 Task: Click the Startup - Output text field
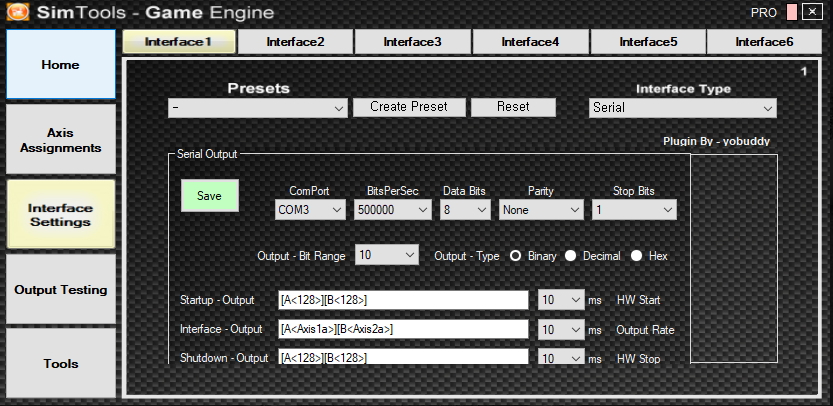coord(403,300)
